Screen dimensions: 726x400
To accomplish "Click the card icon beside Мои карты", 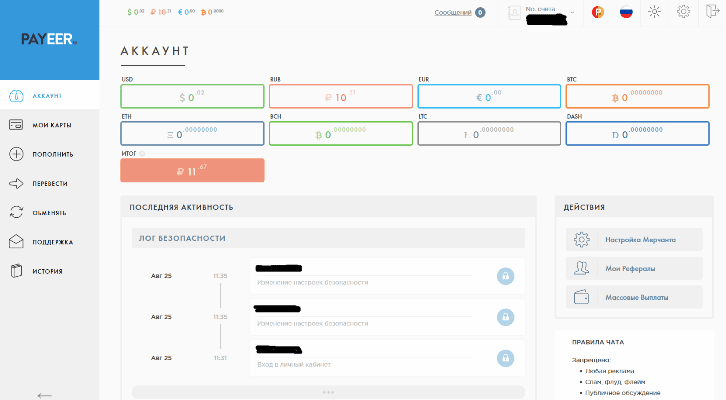I will tap(16, 125).
